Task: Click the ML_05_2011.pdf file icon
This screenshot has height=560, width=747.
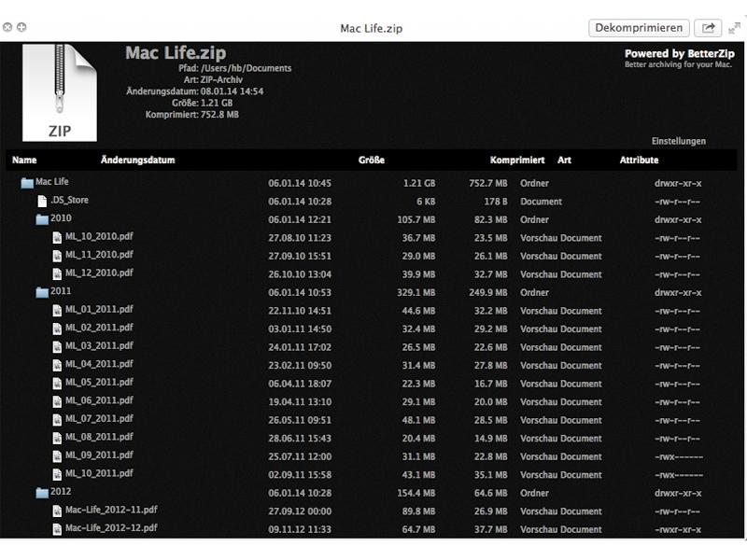Action: [57, 383]
